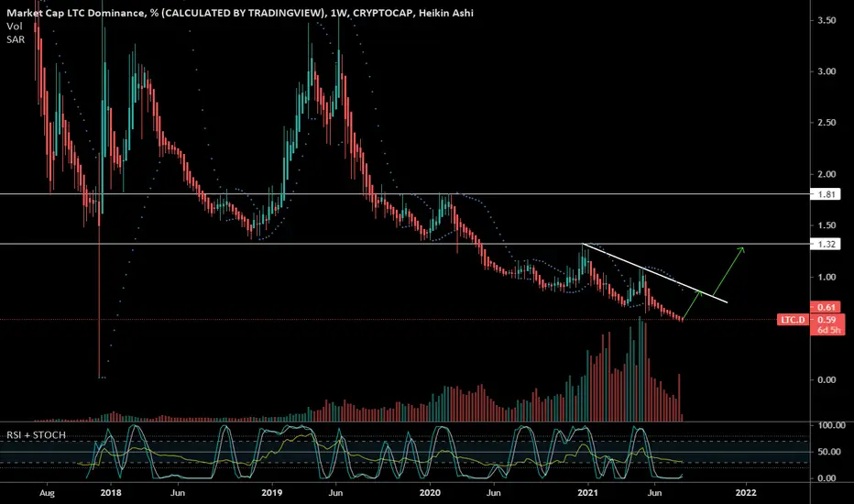Click the 2.50 price axis label
The width and height of the screenshot is (854, 504).
pyautogui.click(x=827, y=123)
